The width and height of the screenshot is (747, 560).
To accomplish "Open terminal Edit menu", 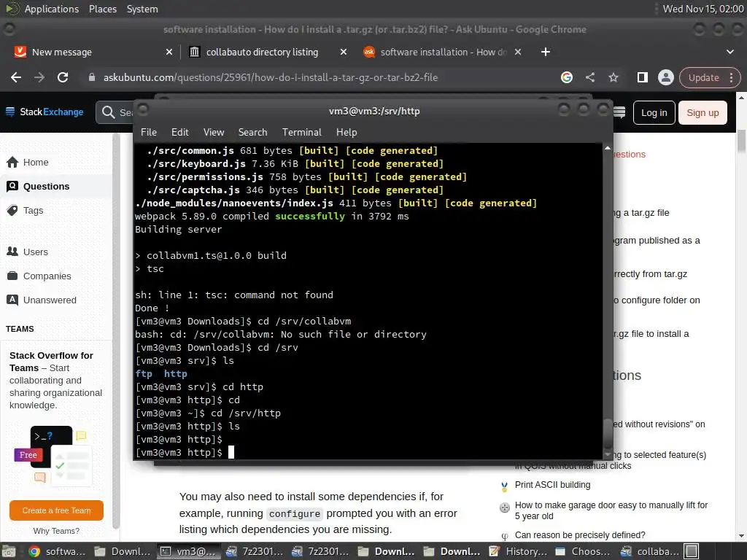I will [x=179, y=133].
